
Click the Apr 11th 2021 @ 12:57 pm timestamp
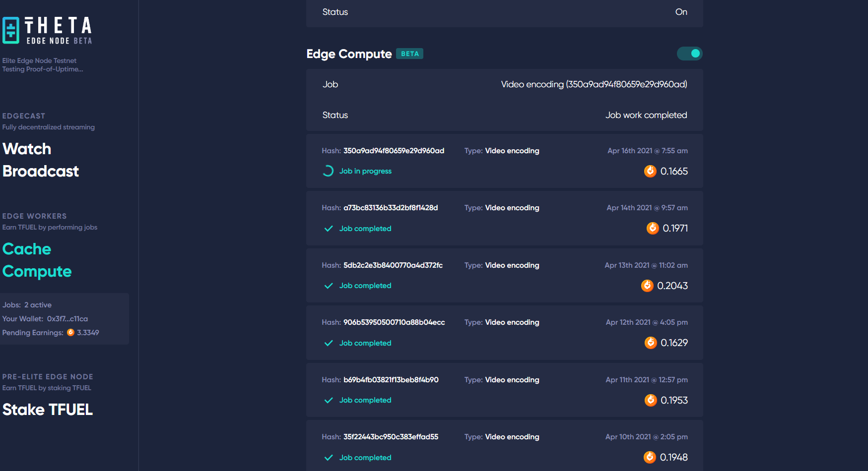pyautogui.click(x=647, y=380)
